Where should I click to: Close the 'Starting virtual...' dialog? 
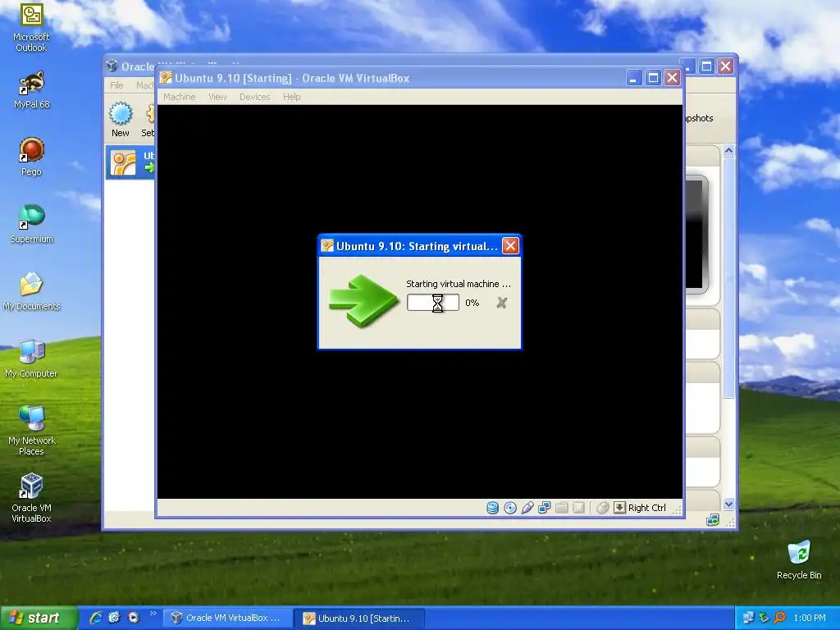pos(510,246)
